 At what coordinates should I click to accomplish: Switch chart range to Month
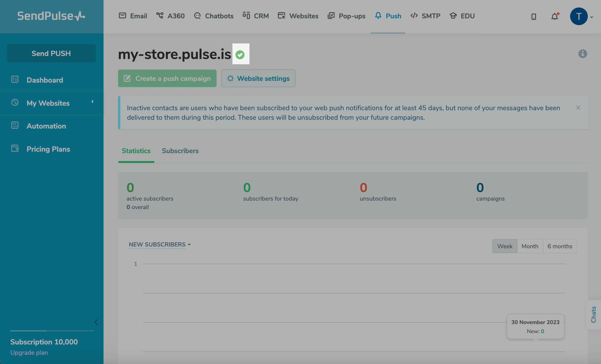pos(530,246)
